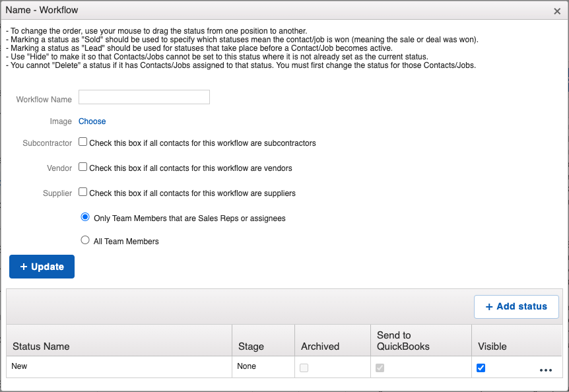569x392 pixels.
Task: Click the Workflow Name text field
Action: (144, 98)
